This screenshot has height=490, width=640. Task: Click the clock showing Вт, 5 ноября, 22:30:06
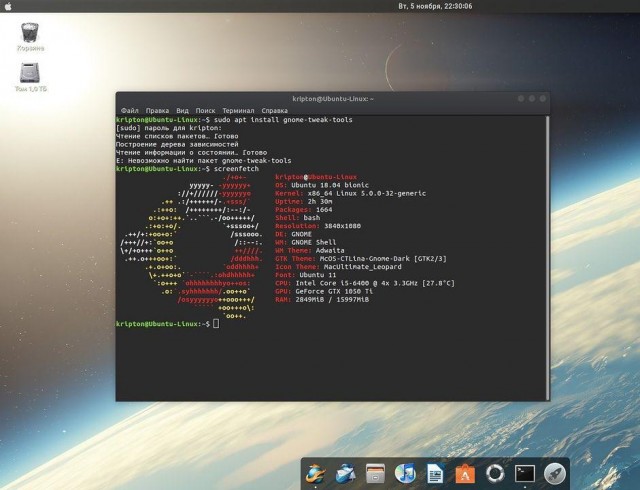pos(435,6)
